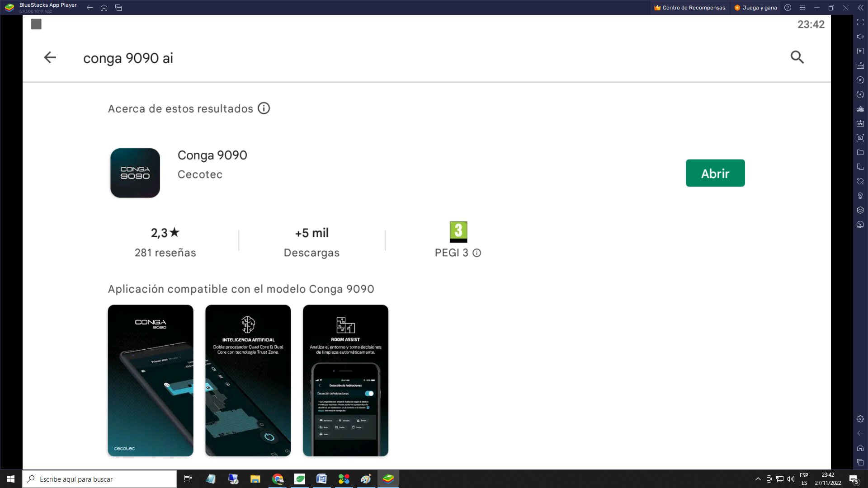Open taskbar date and time
868x488 pixels.
[x=828, y=479]
